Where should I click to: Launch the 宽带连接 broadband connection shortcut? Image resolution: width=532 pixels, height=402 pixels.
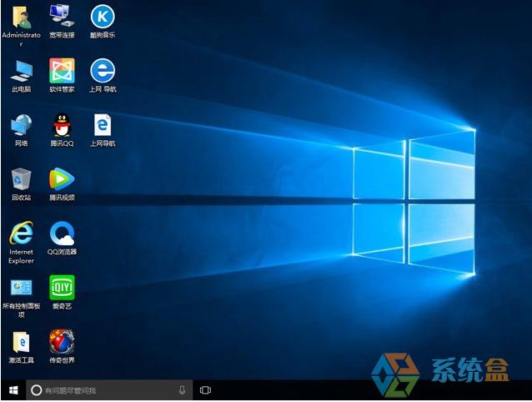point(62,17)
